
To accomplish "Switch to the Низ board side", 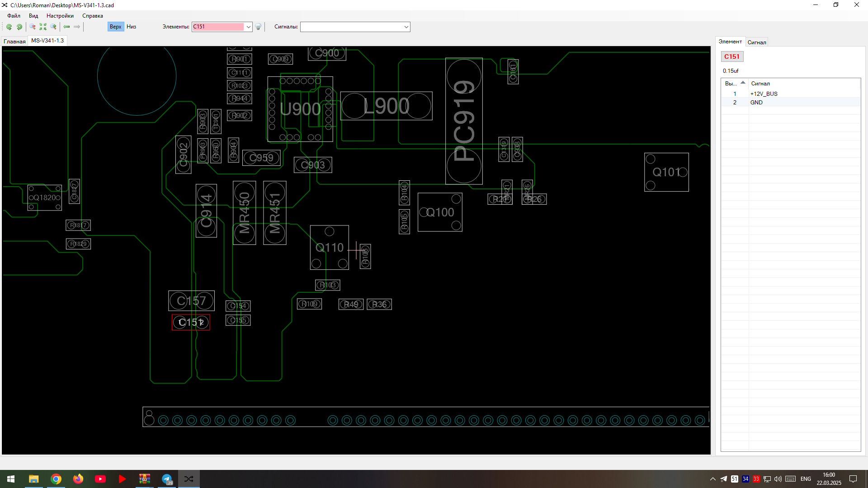I will 131,27.
